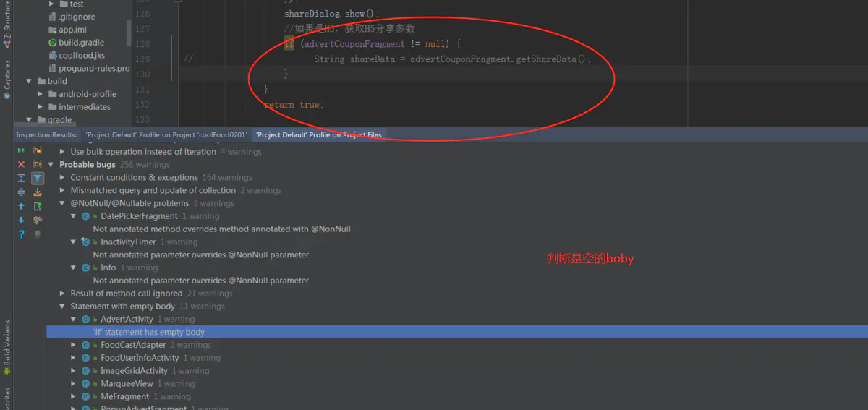Collapse Statement with empty body group
The image size is (868, 410).
(62, 307)
